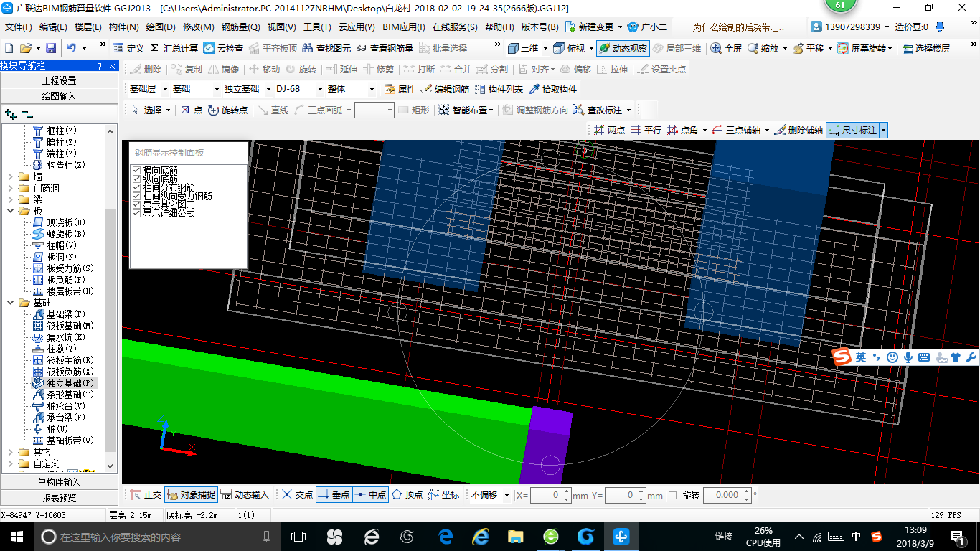Click the 属性 properties button
The height and width of the screenshot is (551, 980).
(x=400, y=89)
